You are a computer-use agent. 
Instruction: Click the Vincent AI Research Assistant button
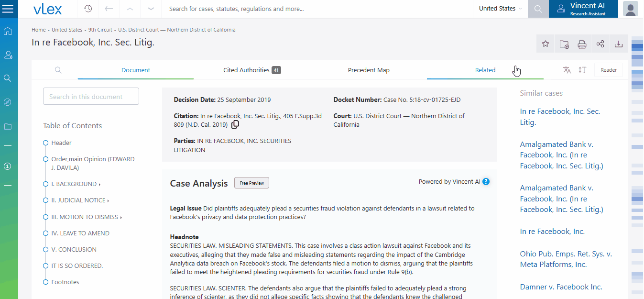(583, 9)
